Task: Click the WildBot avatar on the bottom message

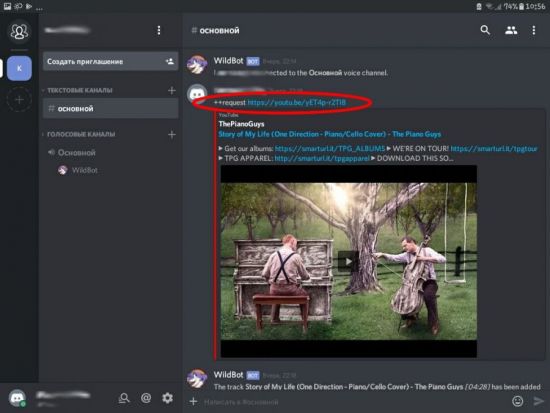Action: pyautogui.click(x=197, y=379)
